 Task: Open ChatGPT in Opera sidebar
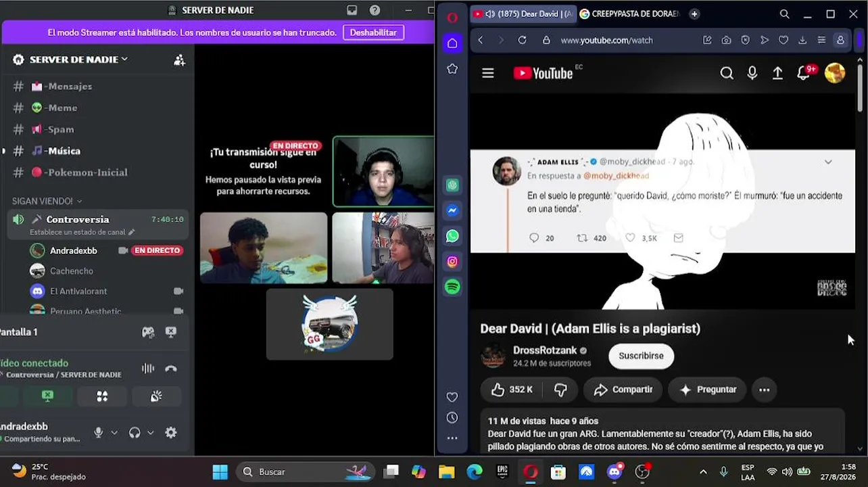(452, 185)
